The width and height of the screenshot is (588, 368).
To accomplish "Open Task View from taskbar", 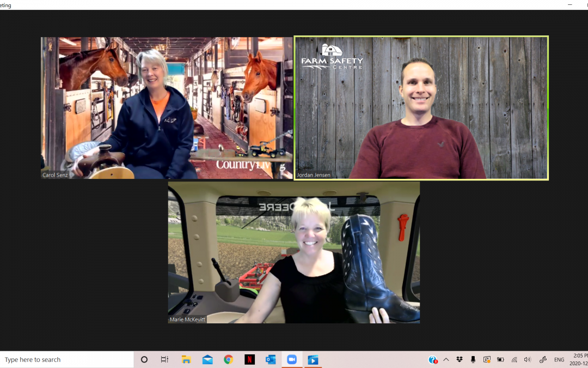I will click(164, 360).
